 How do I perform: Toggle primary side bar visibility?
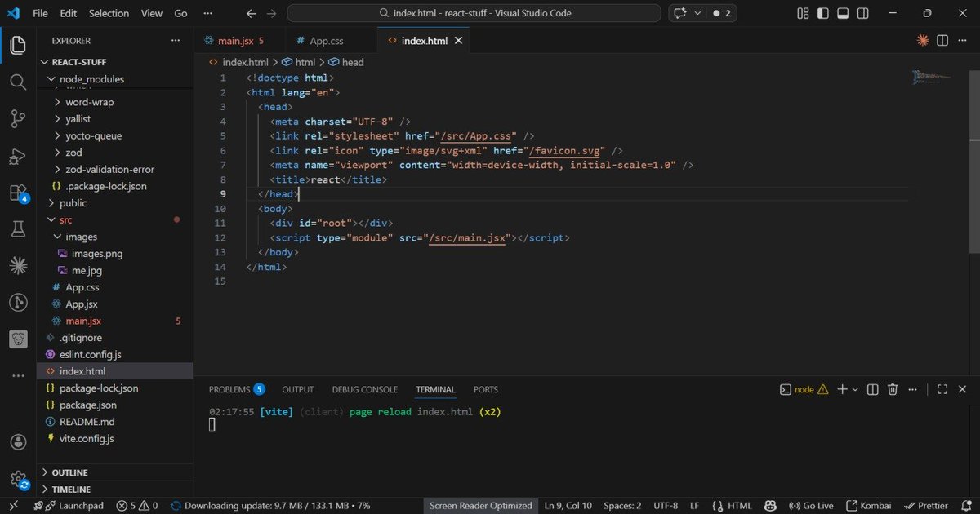click(823, 13)
